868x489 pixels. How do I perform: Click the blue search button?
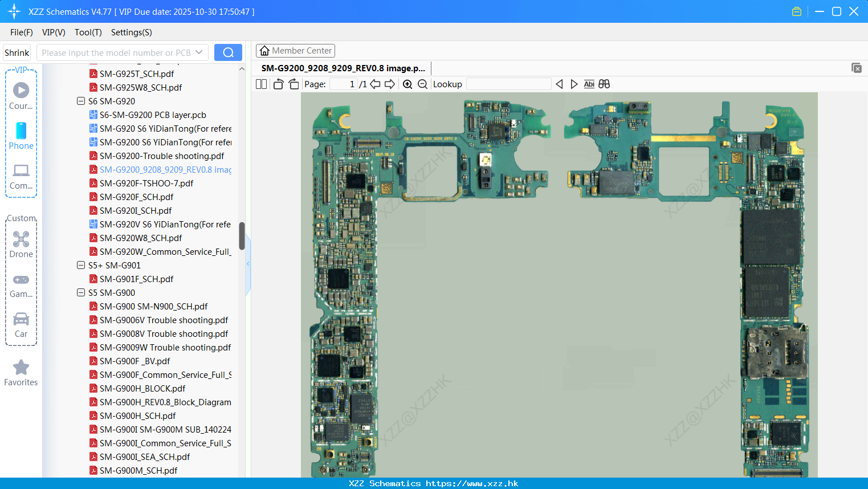228,52
